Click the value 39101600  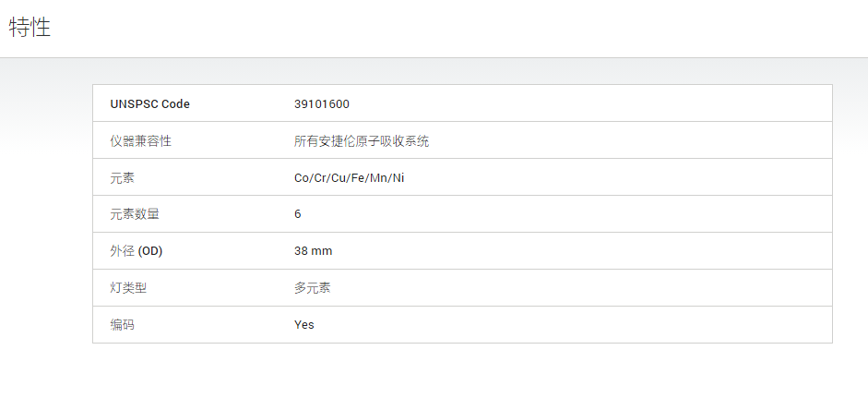point(322,103)
